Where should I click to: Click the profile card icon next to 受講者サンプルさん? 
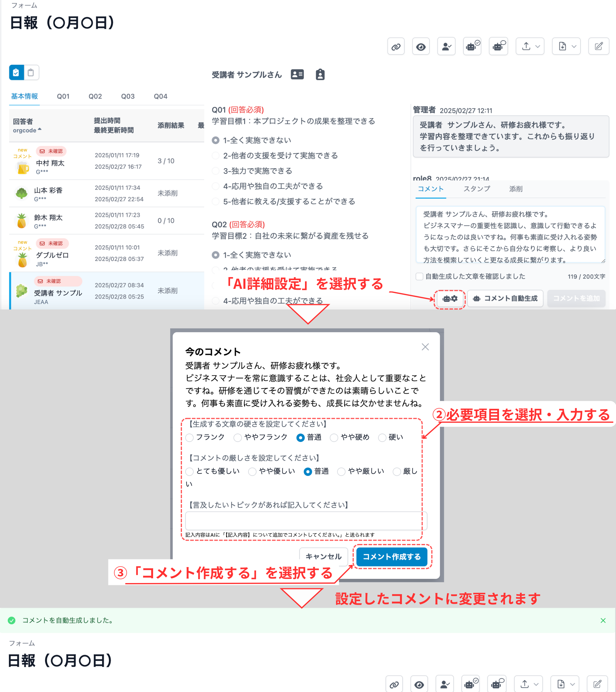tap(297, 75)
